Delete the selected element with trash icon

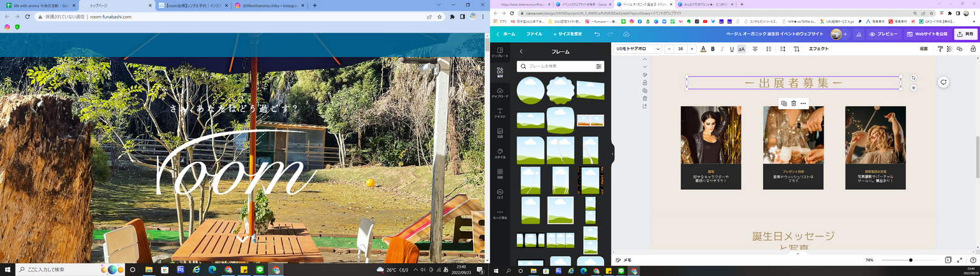coord(794,103)
